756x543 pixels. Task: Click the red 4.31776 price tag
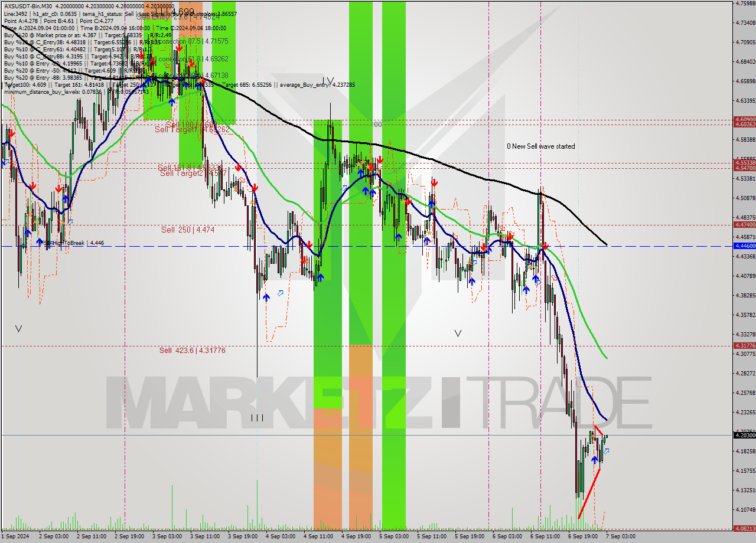click(744, 345)
